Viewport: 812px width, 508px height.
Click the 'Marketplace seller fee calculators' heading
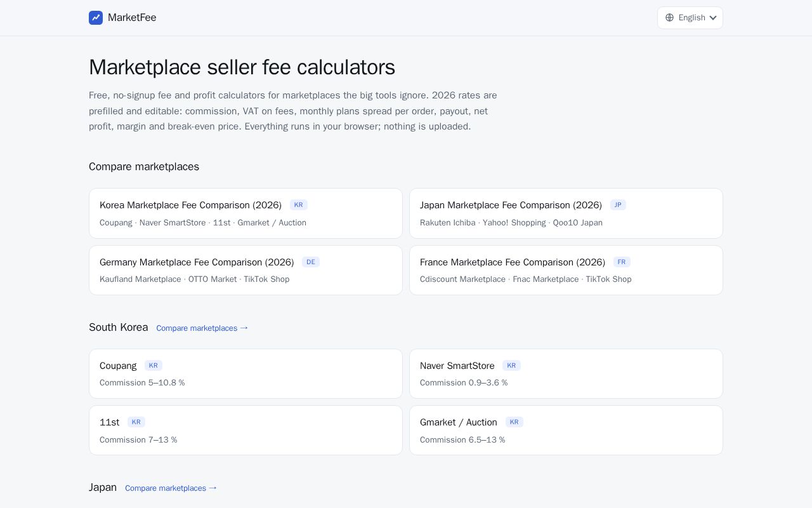click(x=242, y=67)
